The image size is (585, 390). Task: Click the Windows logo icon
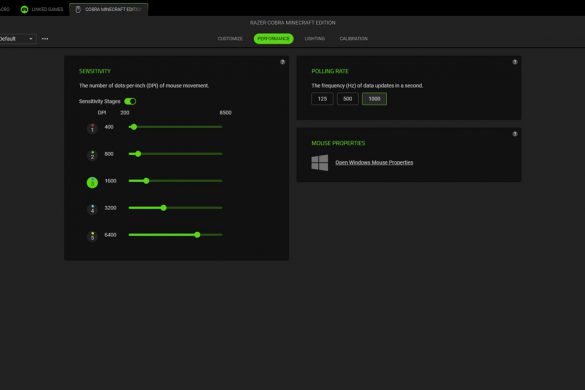pos(320,163)
